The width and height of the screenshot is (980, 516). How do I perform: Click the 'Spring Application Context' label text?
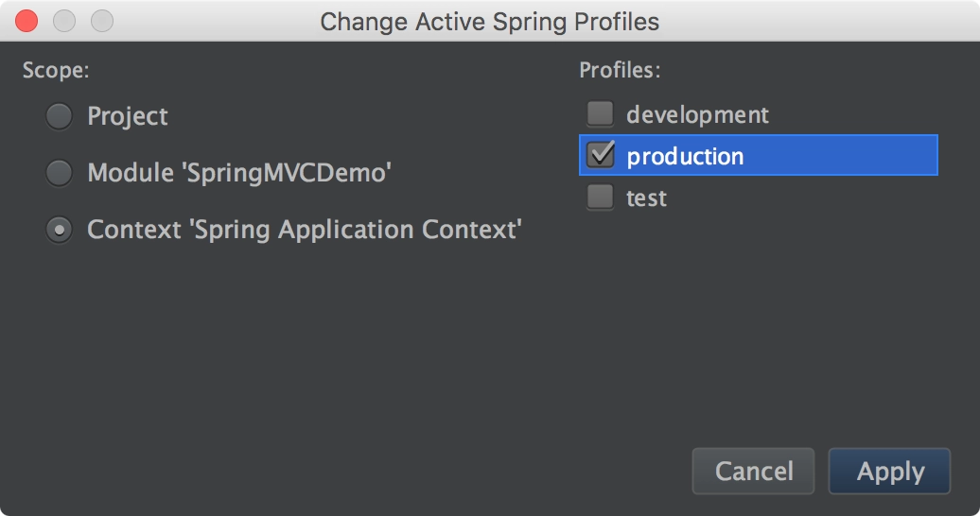[x=357, y=230]
